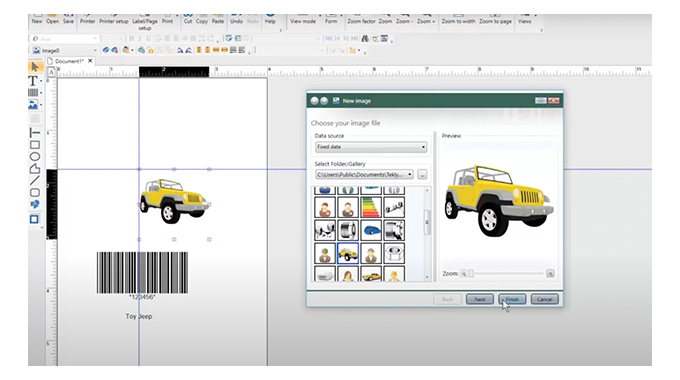Click Printer in the ribbon
Viewport: 680px width, 380px height.
coord(87,18)
